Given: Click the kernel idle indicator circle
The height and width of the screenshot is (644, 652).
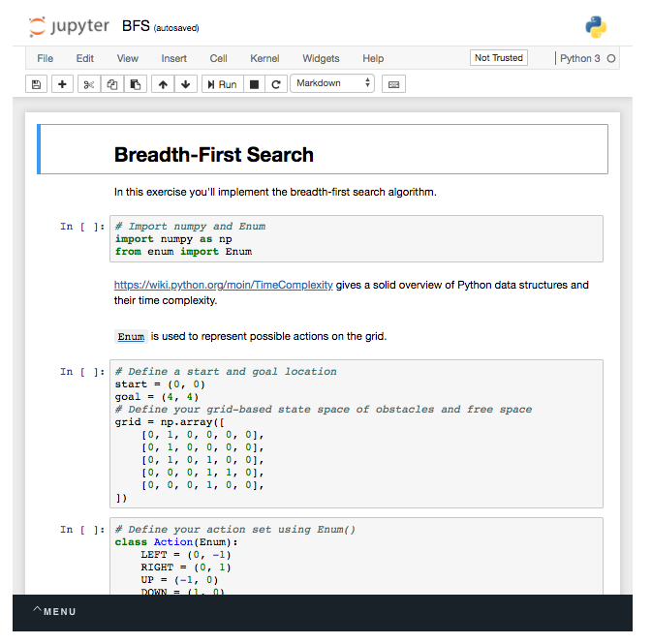Looking at the screenshot, I should pyautogui.click(x=611, y=59).
